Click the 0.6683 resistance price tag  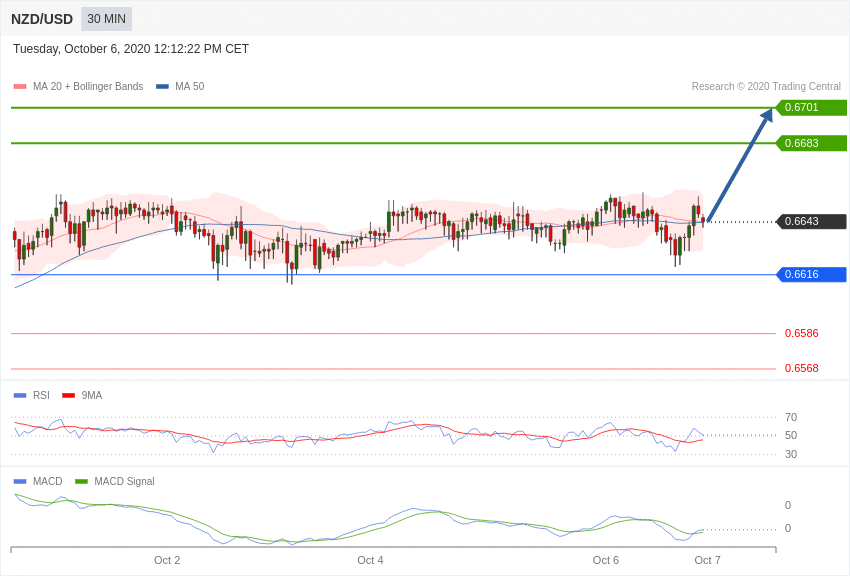(x=812, y=143)
